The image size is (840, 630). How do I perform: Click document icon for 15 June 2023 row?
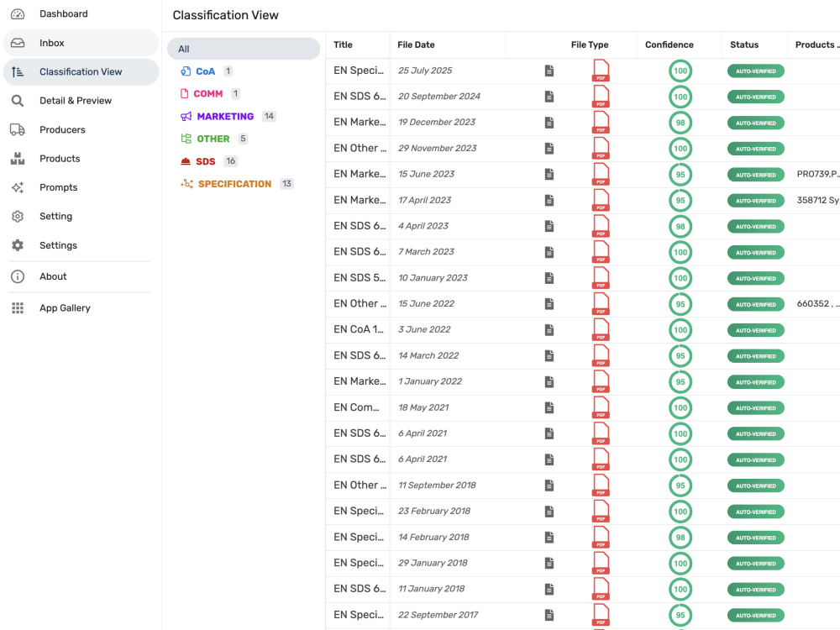click(x=549, y=174)
